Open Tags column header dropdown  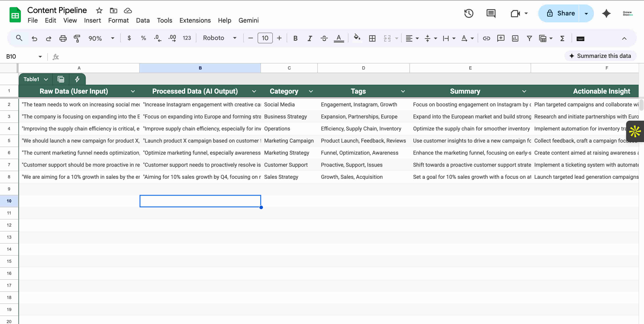tap(403, 91)
